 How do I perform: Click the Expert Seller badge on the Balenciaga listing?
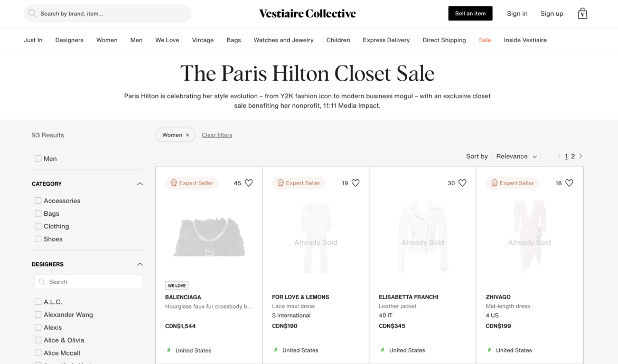(x=192, y=183)
